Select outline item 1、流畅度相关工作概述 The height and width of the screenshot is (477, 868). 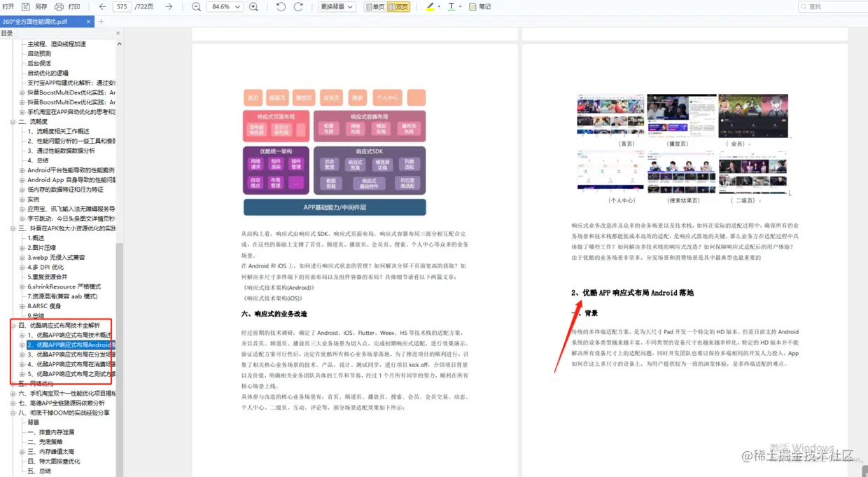point(58,131)
